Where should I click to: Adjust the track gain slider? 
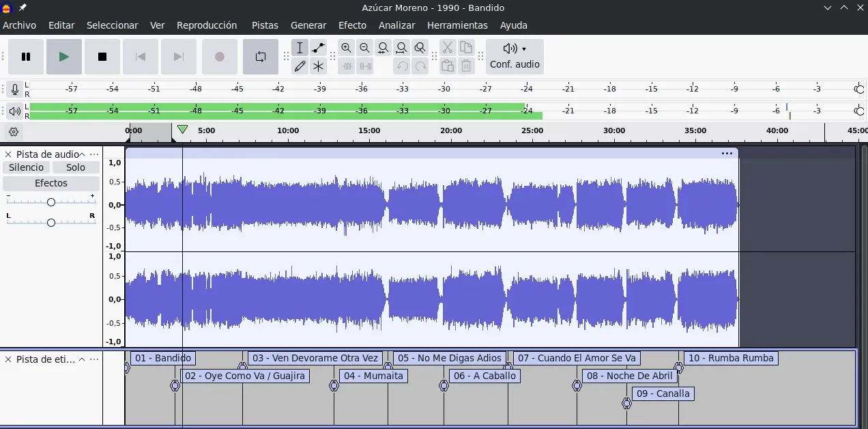51,202
